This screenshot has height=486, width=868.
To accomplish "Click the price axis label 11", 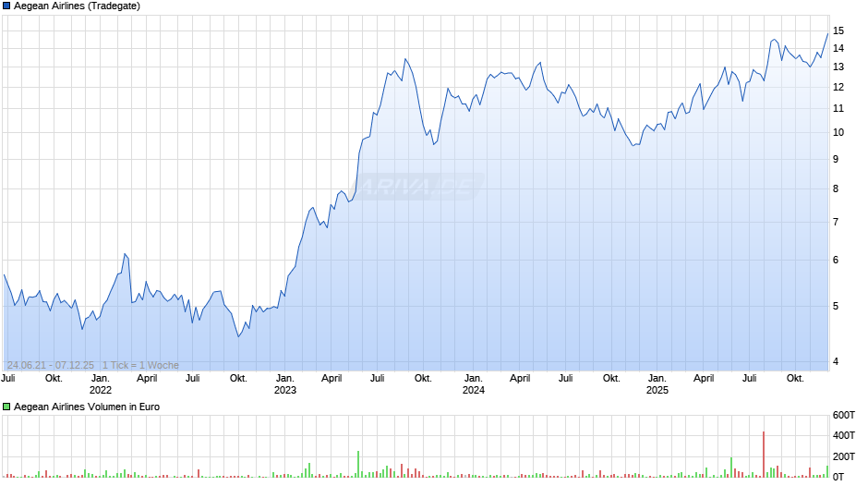I will tap(838, 109).
